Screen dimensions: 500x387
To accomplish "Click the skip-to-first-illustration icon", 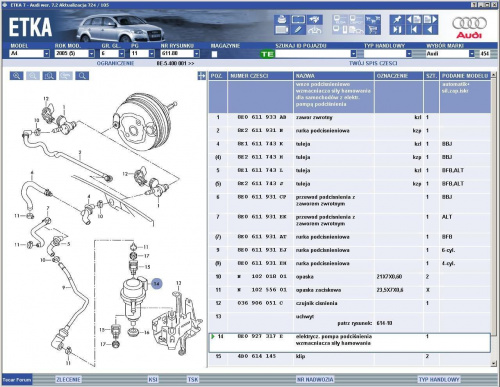I will pyautogui.click(x=414, y=30).
